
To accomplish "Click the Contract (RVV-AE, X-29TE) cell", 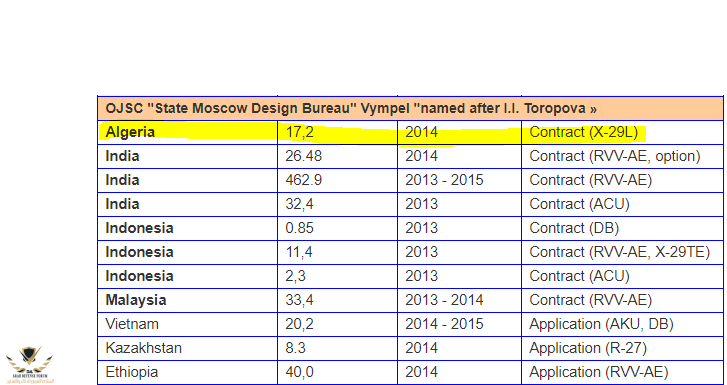I will (x=622, y=252).
